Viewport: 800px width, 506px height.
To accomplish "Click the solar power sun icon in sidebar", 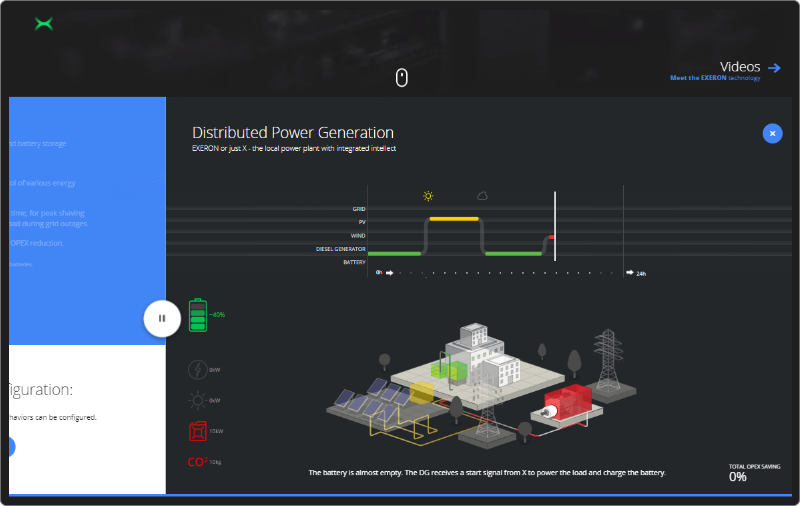I will (x=197, y=400).
